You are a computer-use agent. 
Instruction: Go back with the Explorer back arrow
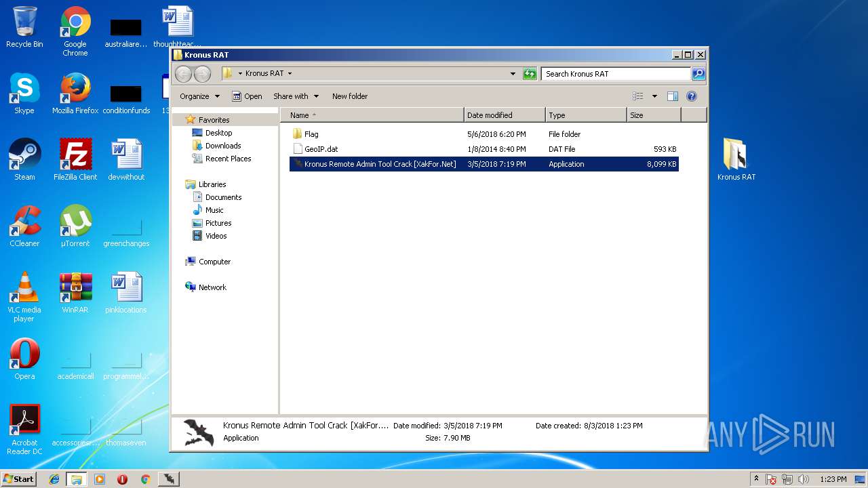[x=183, y=74]
